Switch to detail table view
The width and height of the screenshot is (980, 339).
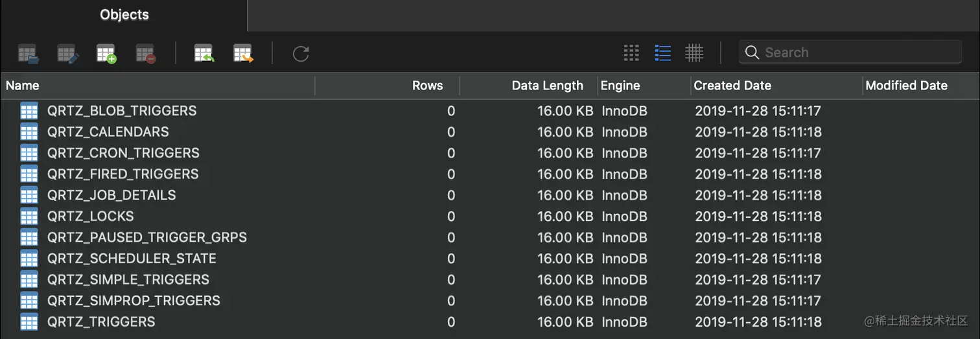[694, 53]
